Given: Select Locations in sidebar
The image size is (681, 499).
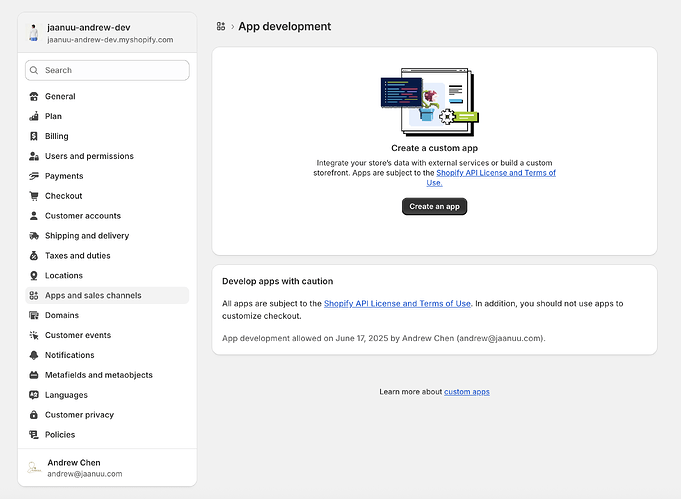Looking at the screenshot, I should coord(107,276).
